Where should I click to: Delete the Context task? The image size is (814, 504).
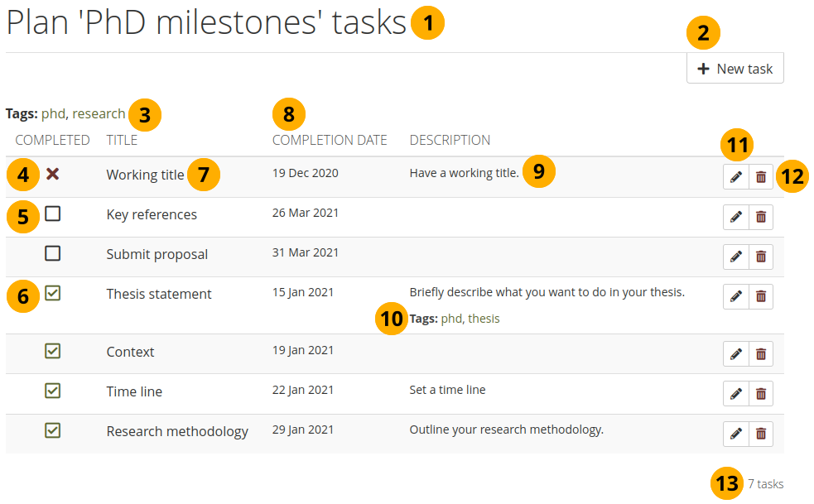pos(761,354)
